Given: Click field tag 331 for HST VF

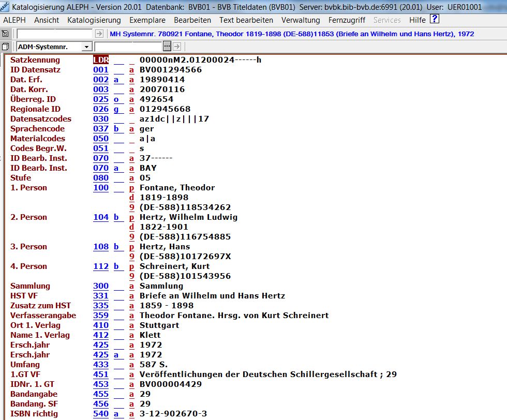Looking at the screenshot, I should [x=101, y=296].
